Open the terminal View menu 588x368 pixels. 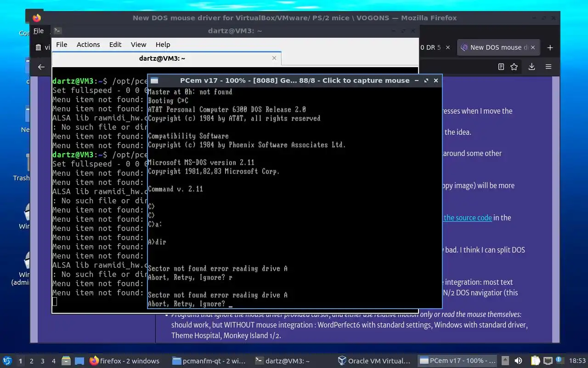[x=138, y=45]
